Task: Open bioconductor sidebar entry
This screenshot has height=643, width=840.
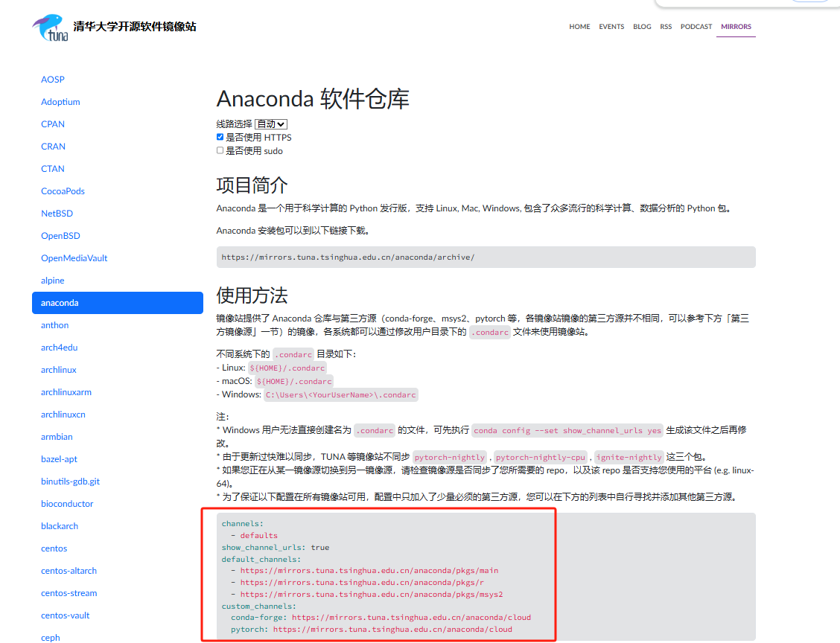Action: [67, 505]
